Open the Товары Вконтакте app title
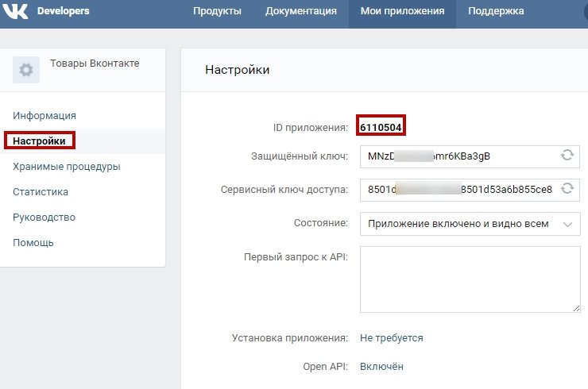 (x=95, y=64)
